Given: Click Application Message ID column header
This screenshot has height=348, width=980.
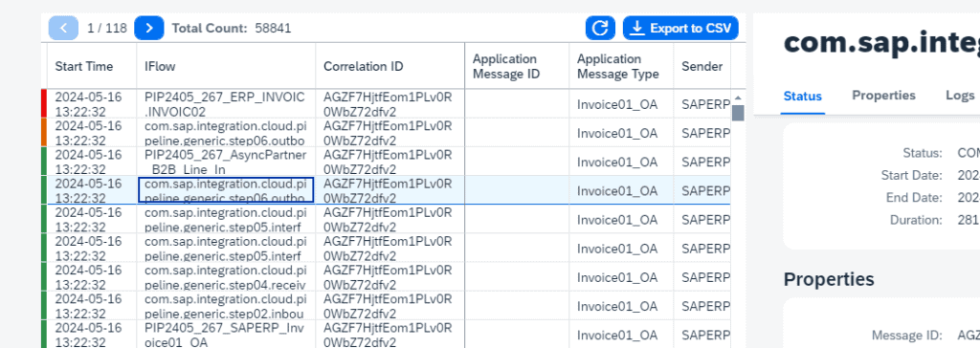Looking at the screenshot, I should pyautogui.click(x=517, y=66).
